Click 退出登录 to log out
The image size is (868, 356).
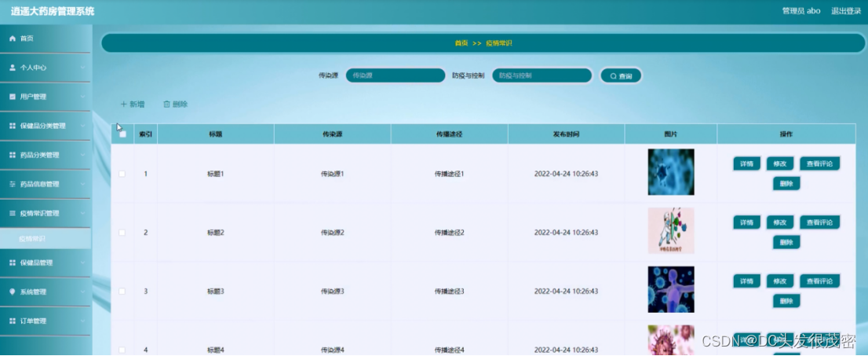point(846,11)
